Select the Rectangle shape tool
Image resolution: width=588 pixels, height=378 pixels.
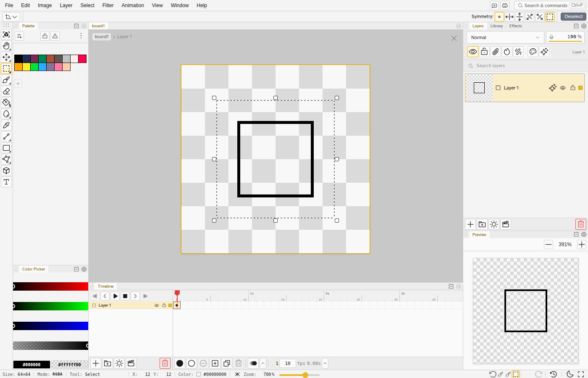(6, 148)
